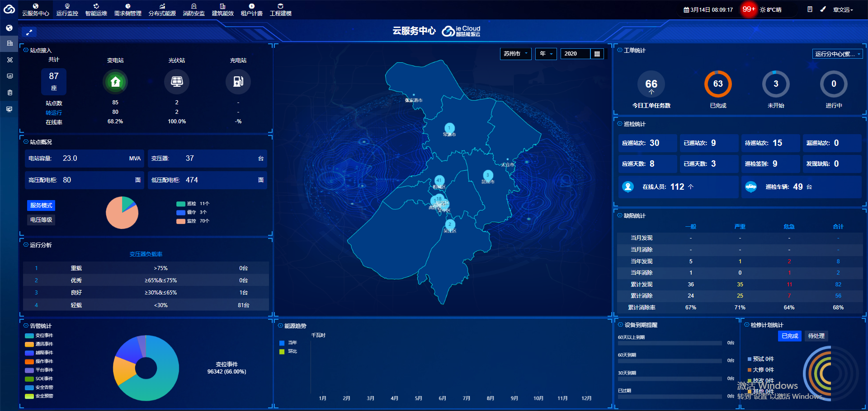This screenshot has height=411, width=868.
Task: Open the clipboard icon in left sidebar
Action: coord(9,93)
